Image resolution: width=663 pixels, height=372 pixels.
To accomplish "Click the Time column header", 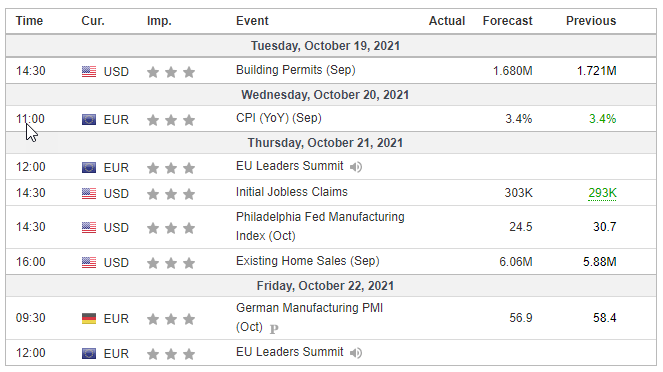I will [x=29, y=21].
